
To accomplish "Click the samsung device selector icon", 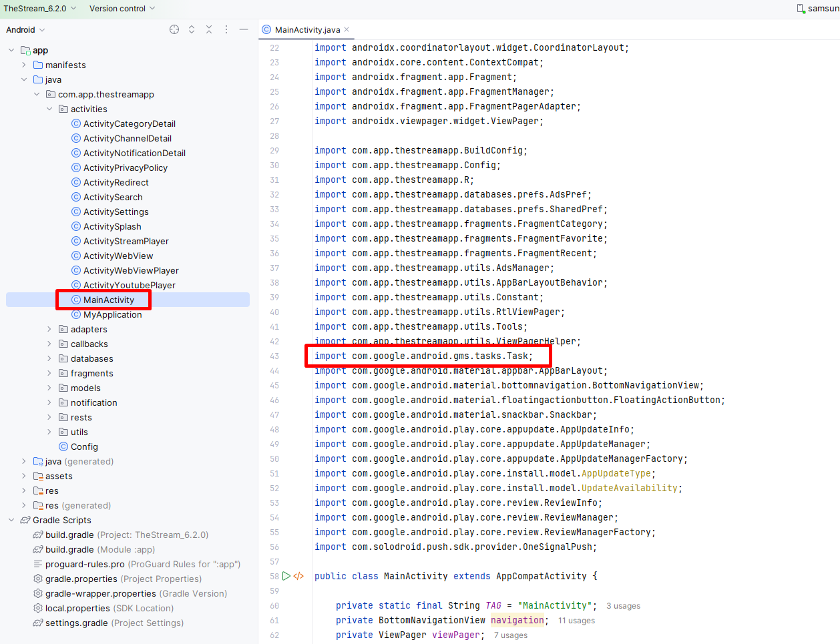I will click(x=801, y=9).
